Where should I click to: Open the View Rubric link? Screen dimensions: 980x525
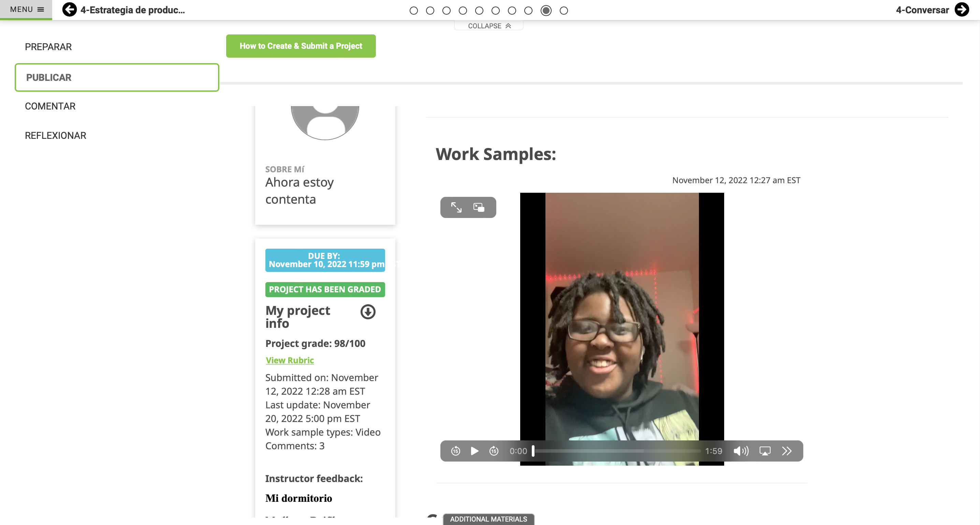tap(290, 360)
